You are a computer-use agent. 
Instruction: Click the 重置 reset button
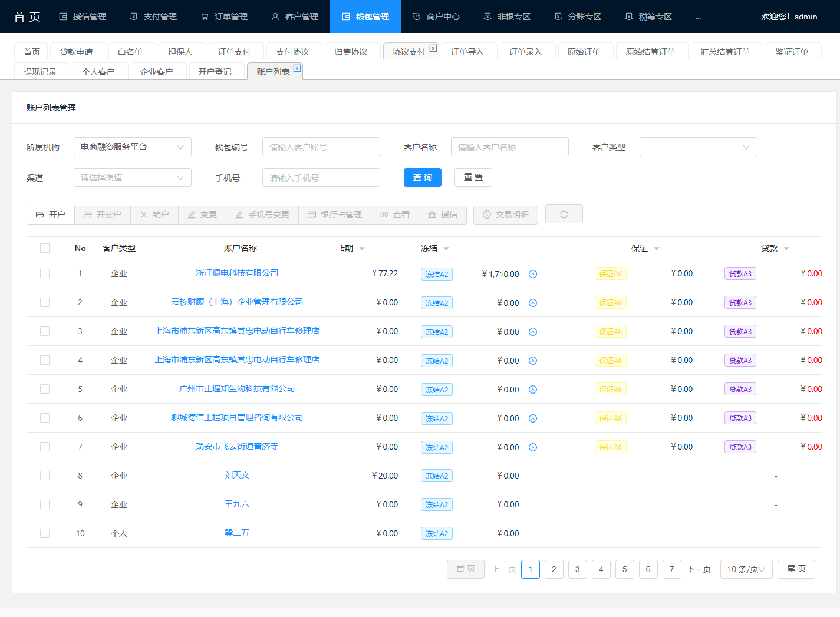point(473,177)
